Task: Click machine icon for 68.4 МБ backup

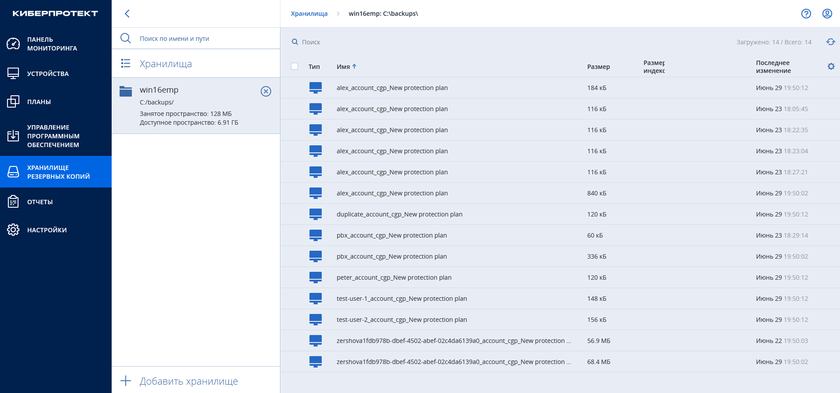Action: point(316,362)
